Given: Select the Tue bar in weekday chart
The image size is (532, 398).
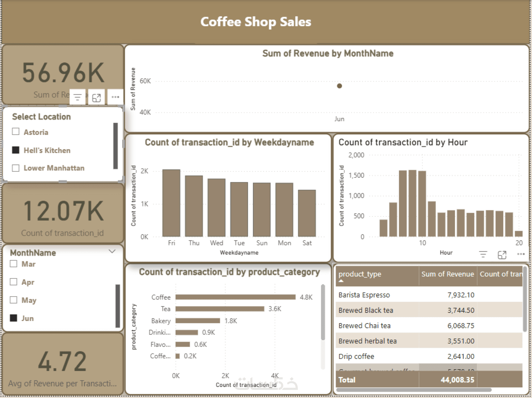Looking at the screenshot, I should tap(239, 209).
